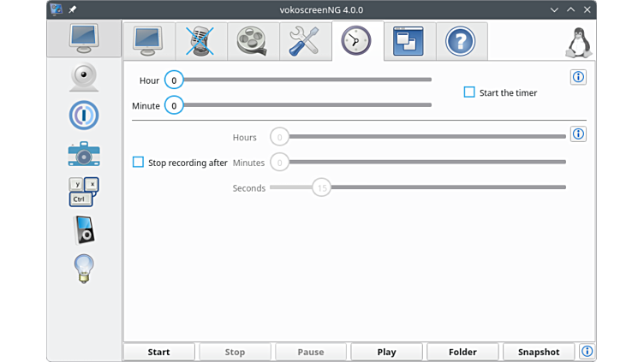Open the magnifier ring sidebar icon
This screenshot has width=644, height=362.
[84, 116]
